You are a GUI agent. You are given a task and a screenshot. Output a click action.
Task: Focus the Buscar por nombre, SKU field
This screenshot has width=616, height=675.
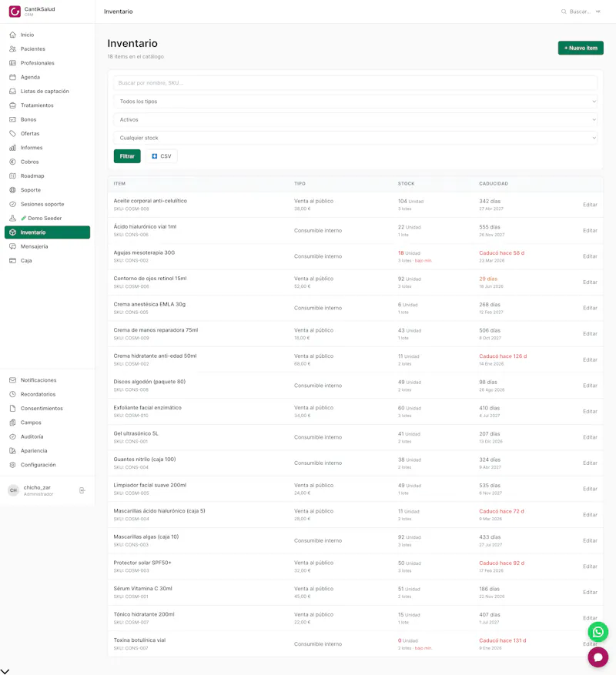[x=356, y=83]
